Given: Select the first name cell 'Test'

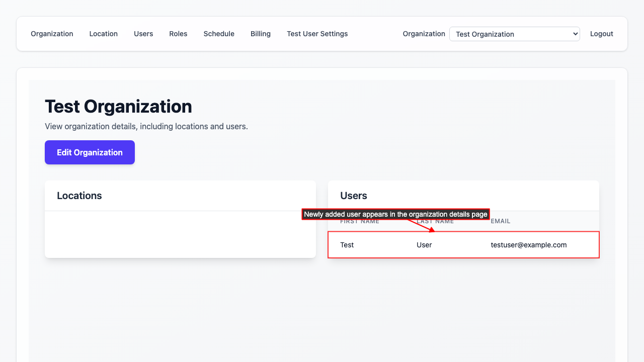Looking at the screenshot, I should coord(347,245).
